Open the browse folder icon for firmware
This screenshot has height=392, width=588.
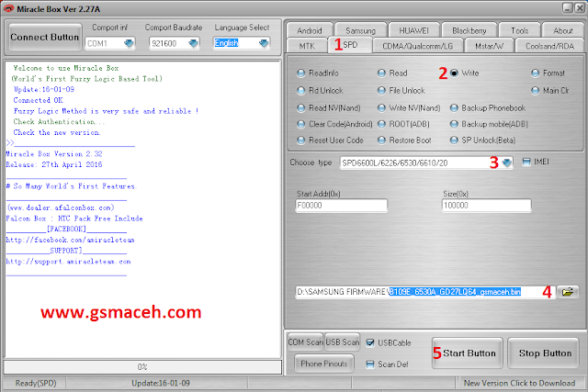pos(568,292)
